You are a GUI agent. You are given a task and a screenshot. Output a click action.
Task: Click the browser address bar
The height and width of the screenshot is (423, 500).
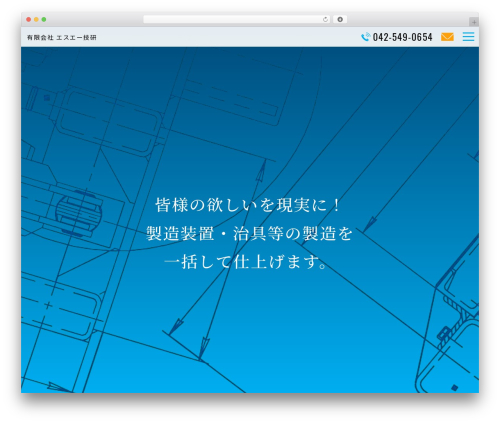(x=237, y=19)
